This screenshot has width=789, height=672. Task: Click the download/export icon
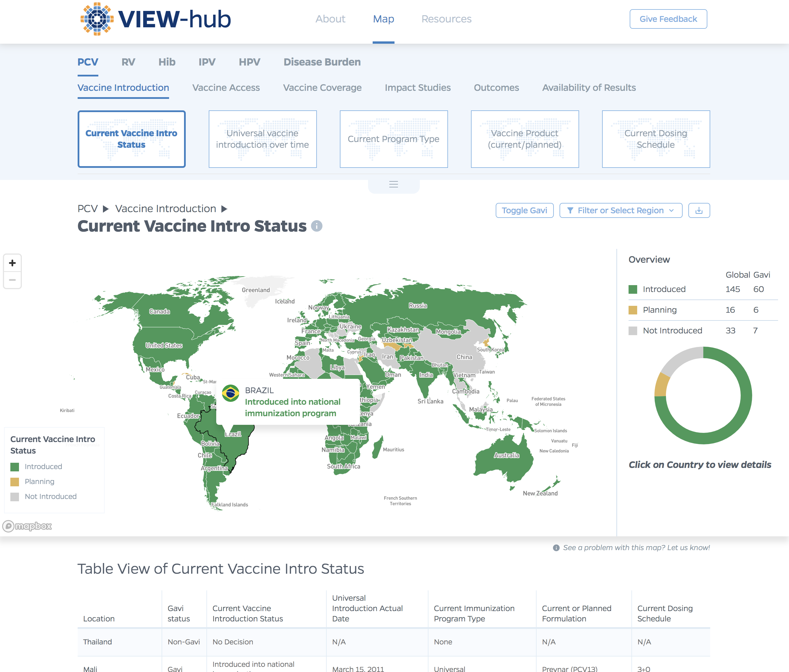point(699,210)
